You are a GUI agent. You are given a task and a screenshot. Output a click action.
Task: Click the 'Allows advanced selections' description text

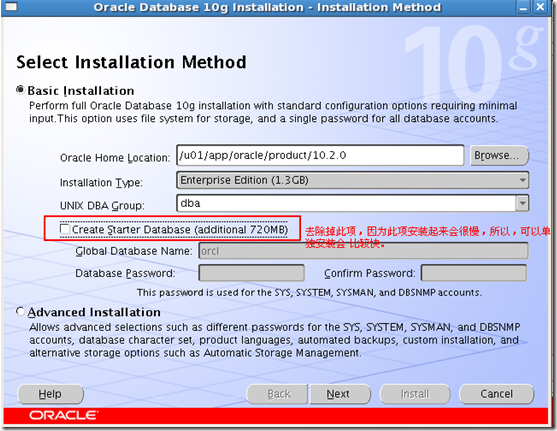point(275,340)
